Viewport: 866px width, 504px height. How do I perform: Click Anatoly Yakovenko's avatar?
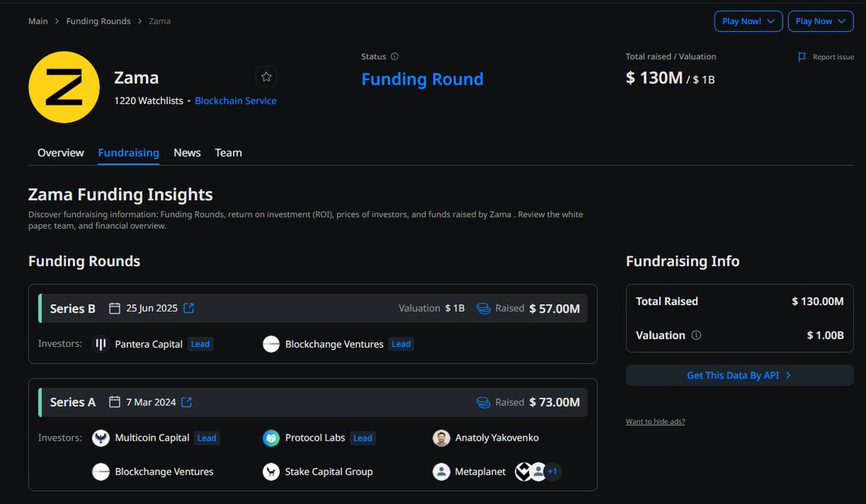click(442, 438)
